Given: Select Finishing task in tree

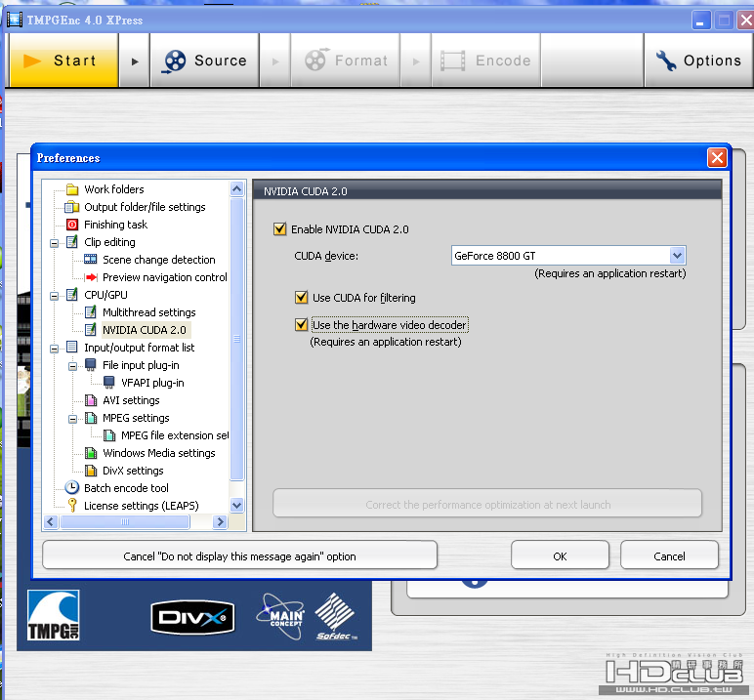Looking at the screenshot, I should point(115,225).
